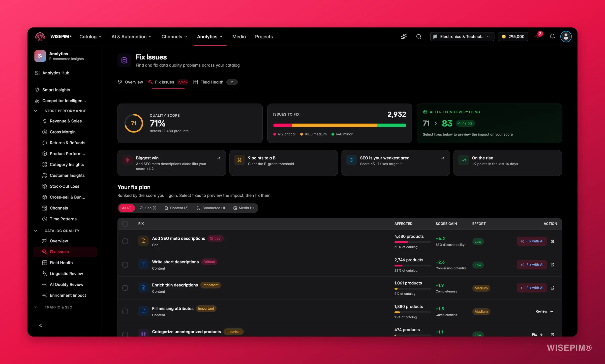The height and width of the screenshot is (364, 605).
Task: Collapse the sidebar with the double-chevron icon
Action: 41,326
